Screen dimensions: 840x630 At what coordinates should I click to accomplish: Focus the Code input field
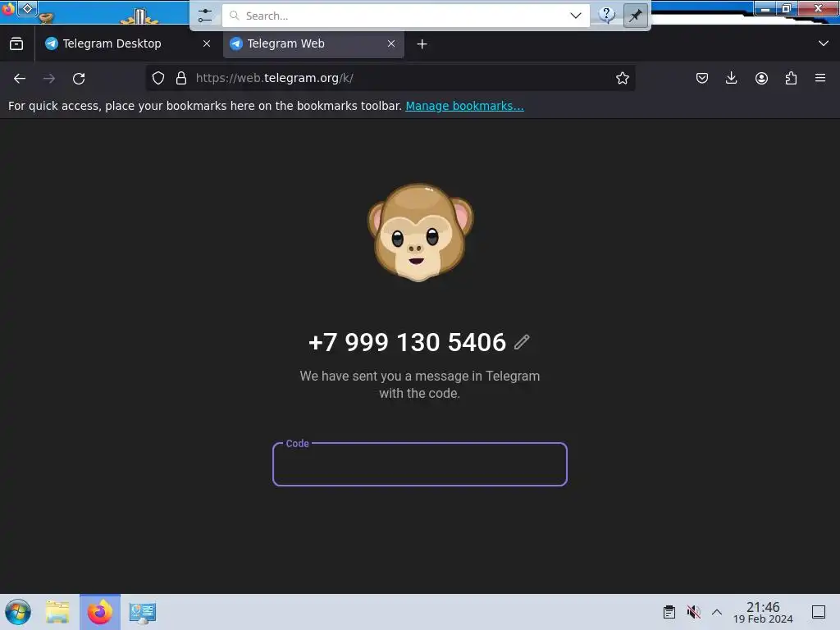click(x=420, y=464)
